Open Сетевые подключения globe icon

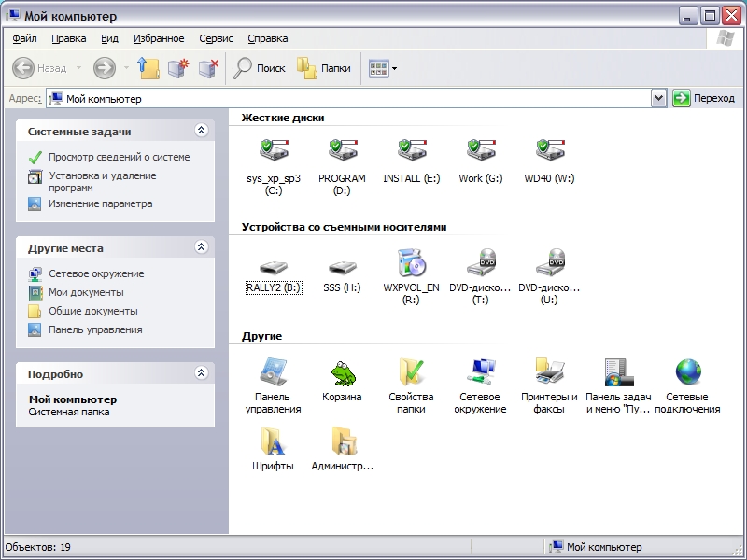tap(687, 373)
